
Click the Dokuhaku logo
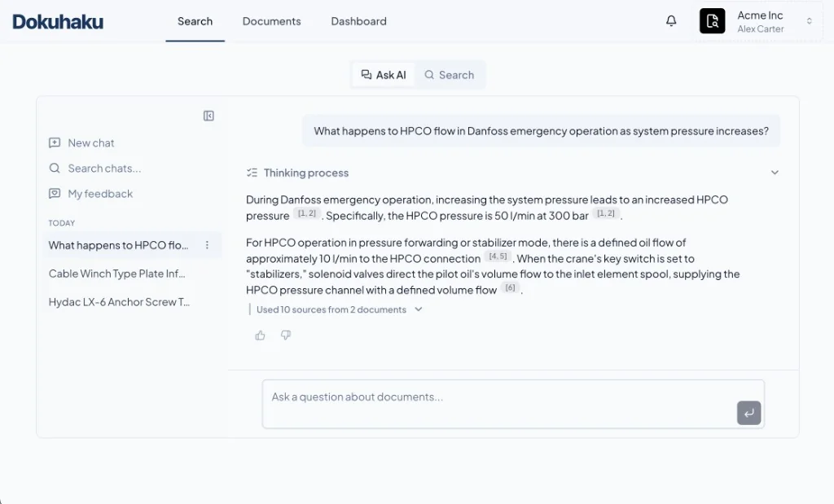[x=58, y=21]
